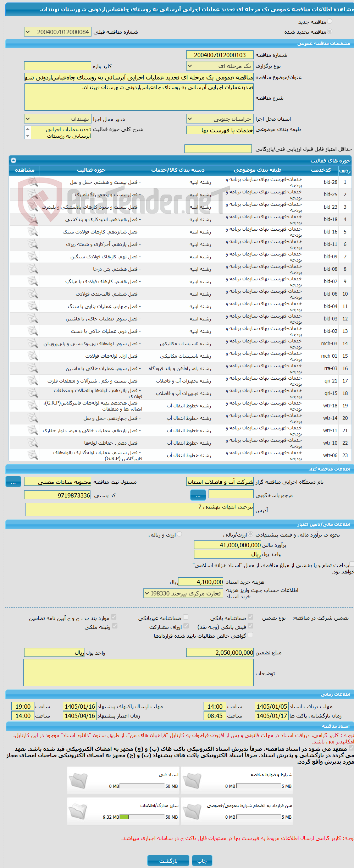Open view icon for row rra-03
The height and width of the screenshot is (868, 354).
[x=33, y=368]
